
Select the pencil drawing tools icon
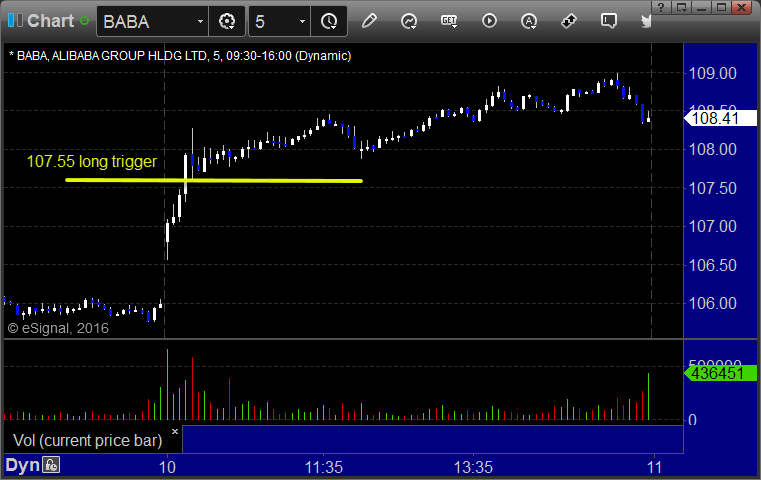[x=369, y=21]
